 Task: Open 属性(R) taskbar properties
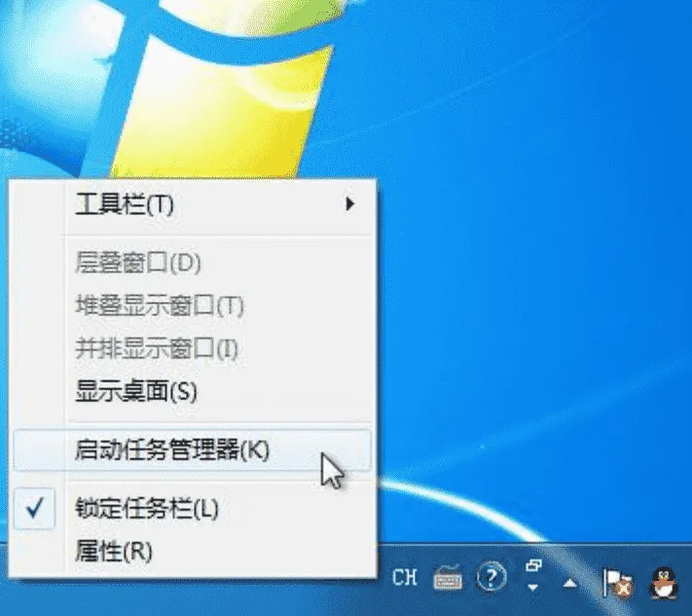pyautogui.click(x=193, y=552)
